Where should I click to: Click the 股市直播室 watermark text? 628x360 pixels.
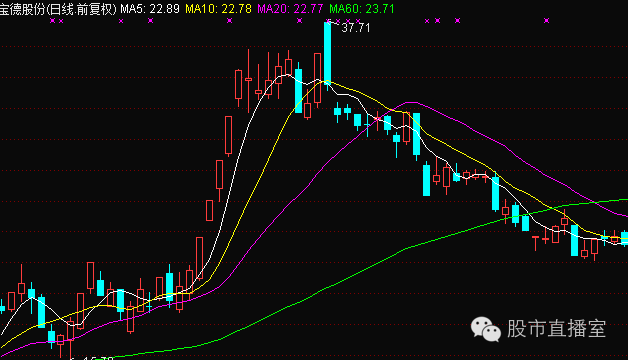(557, 328)
